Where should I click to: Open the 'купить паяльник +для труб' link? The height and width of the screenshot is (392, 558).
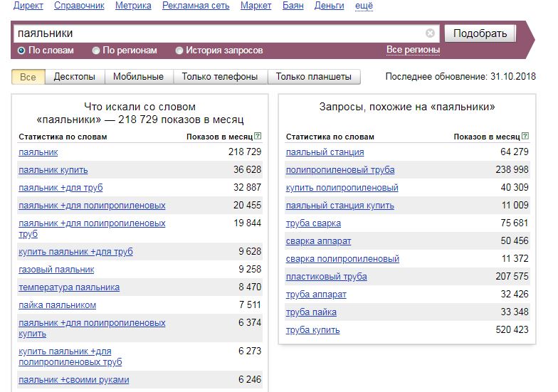[x=75, y=252]
